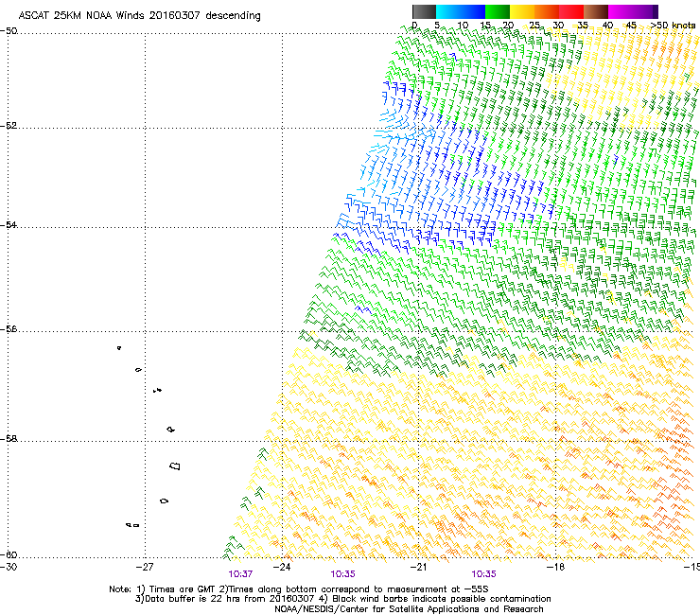Click the northernmost small island outline
The width and height of the screenshot is (700, 615).
119,347
